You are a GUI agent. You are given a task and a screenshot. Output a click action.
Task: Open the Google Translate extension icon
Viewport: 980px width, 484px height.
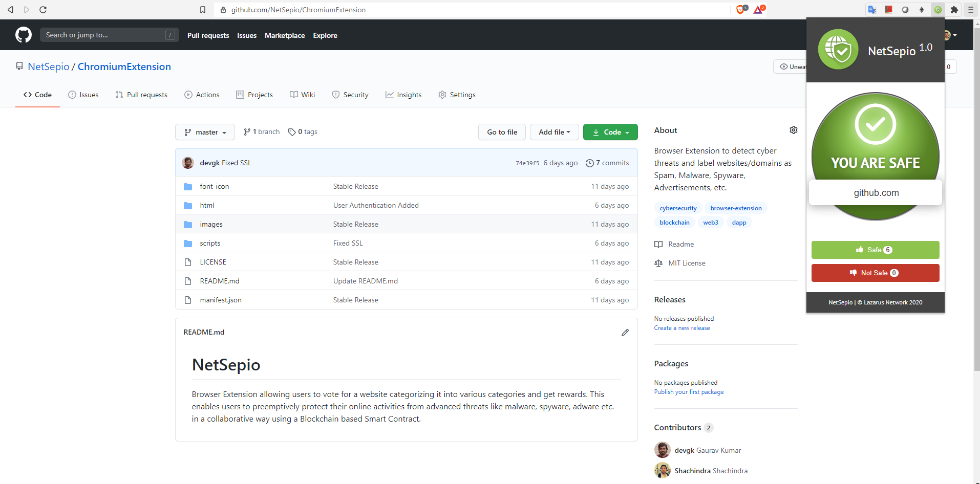[872, 10]
